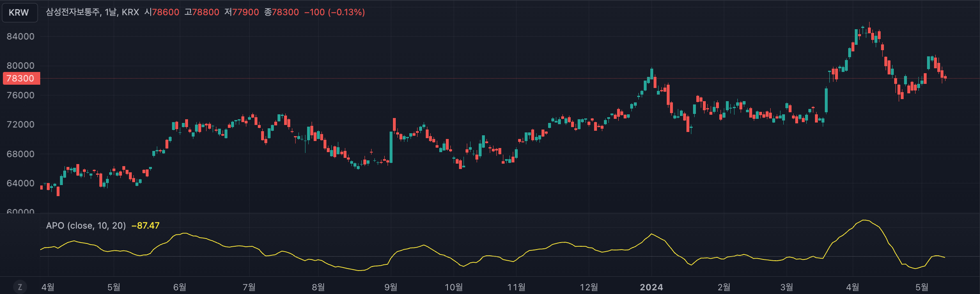The width and height of the screenshot is (980, 294).
Task: Click the 64000 price axis label
Action: [x=21, y=183]
